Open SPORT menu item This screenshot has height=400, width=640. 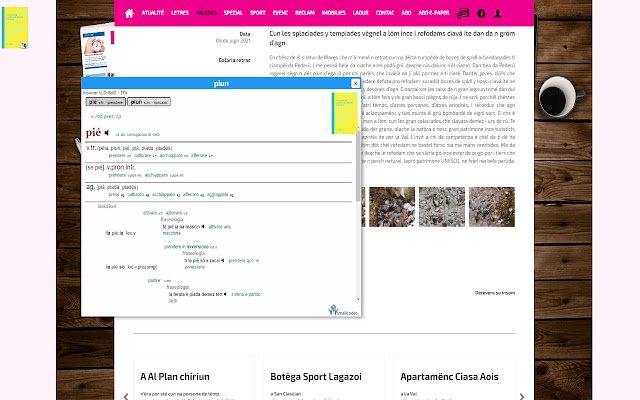258,13
